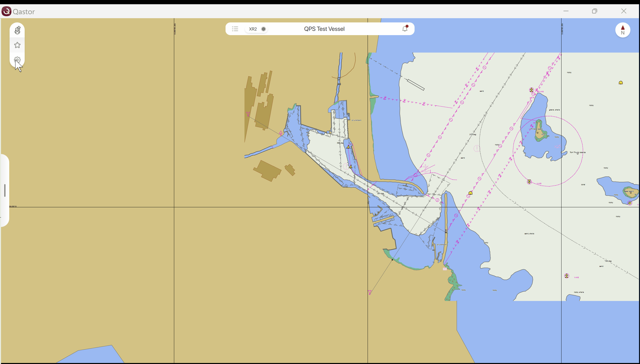Expand the collapsed left side panel handle
Viewport: 640px width, 364px height.
pyautogui.click(x=5, y=191)
